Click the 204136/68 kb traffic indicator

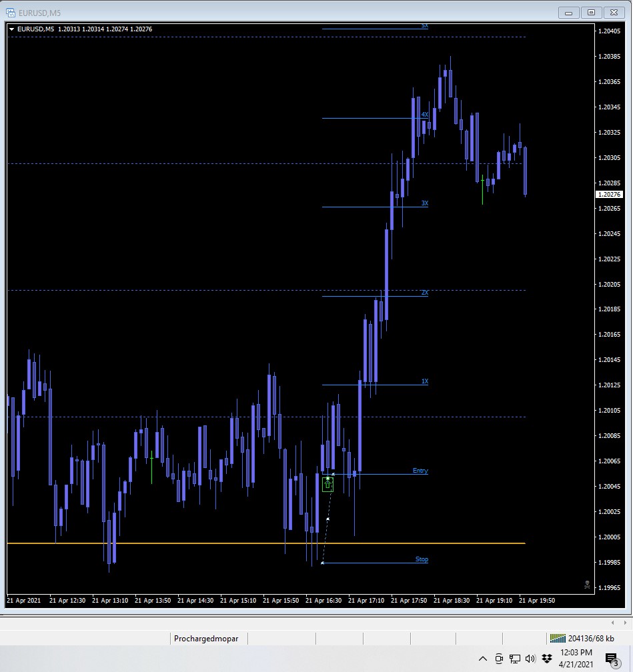pos(591,639)
